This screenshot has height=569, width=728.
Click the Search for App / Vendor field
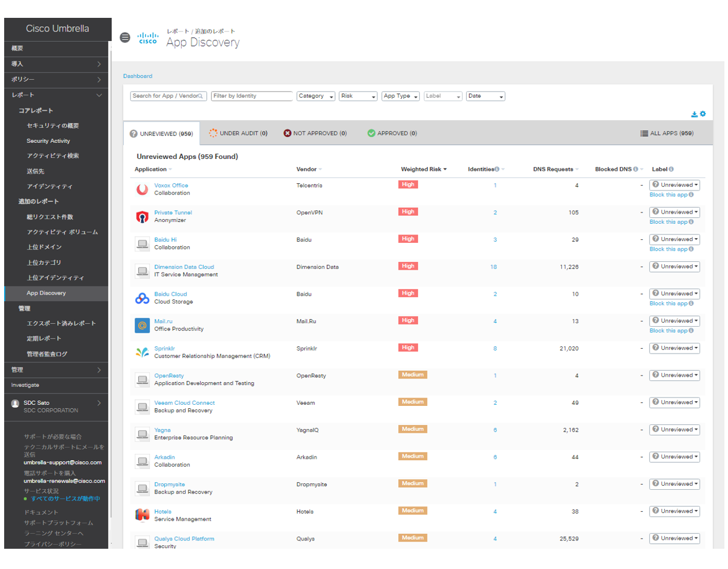pyautogui.click(x=168, y=96)
